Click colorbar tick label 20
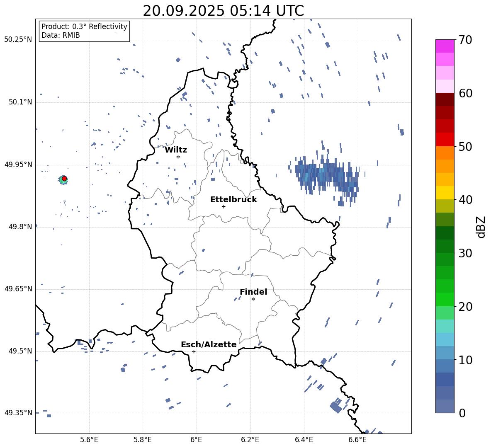 (x=465, y=307)
